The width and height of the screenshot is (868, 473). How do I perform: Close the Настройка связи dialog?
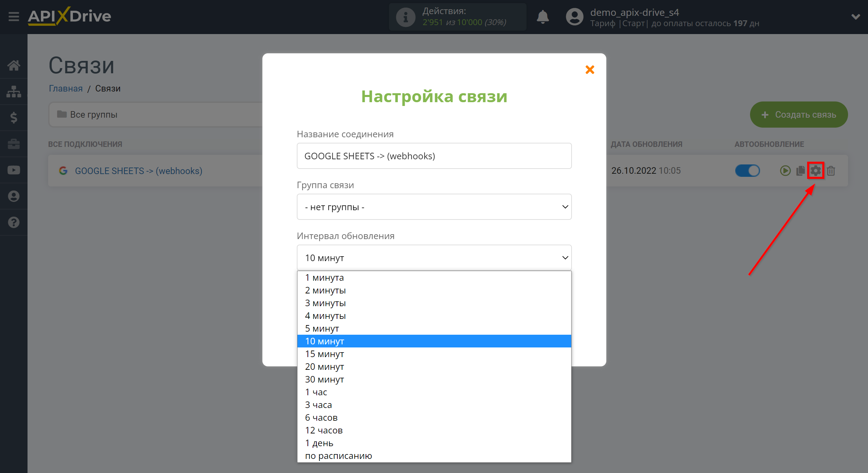tap(590, 70)
